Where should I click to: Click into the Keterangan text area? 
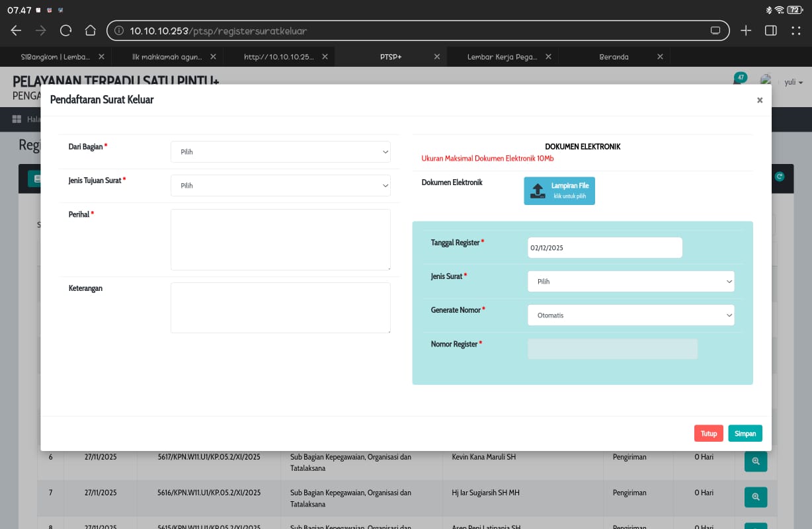pyautogui.click(x=280, y=307)
